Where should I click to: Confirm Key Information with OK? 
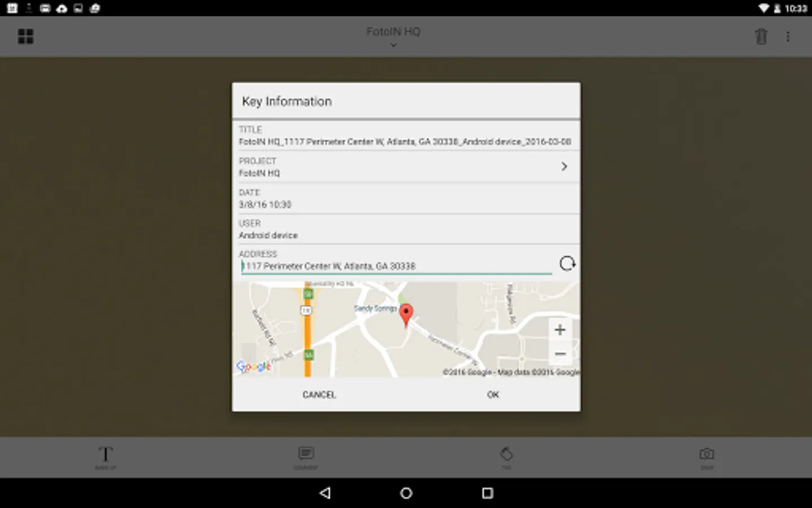pyautogui.click(x=493, y=395)
